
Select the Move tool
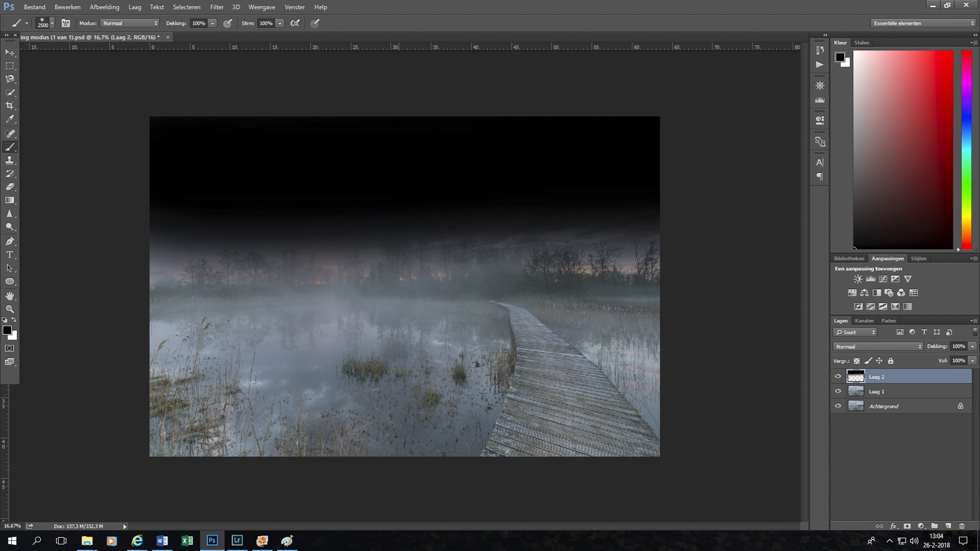pyautogui.click(x=10, y=52)
